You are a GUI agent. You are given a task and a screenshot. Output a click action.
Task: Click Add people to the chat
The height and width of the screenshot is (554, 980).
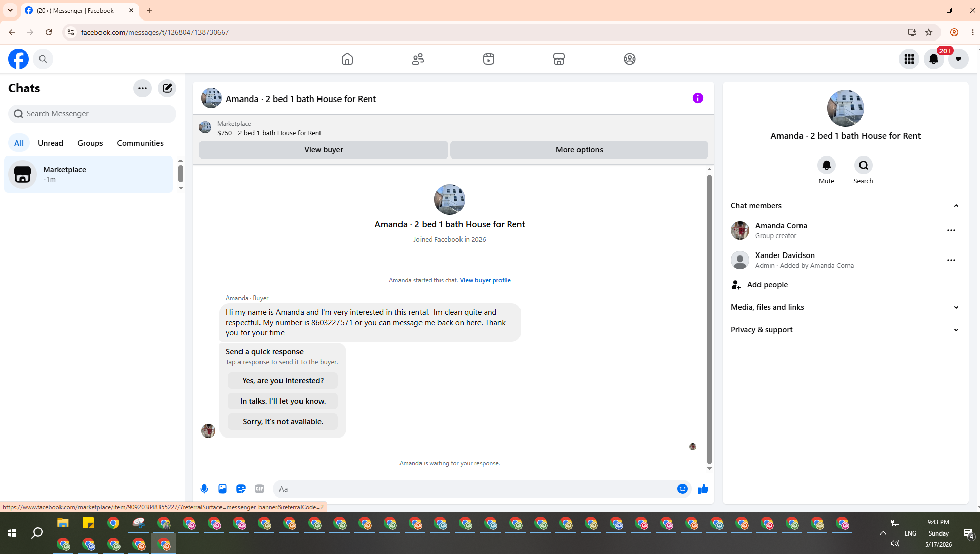846,285
